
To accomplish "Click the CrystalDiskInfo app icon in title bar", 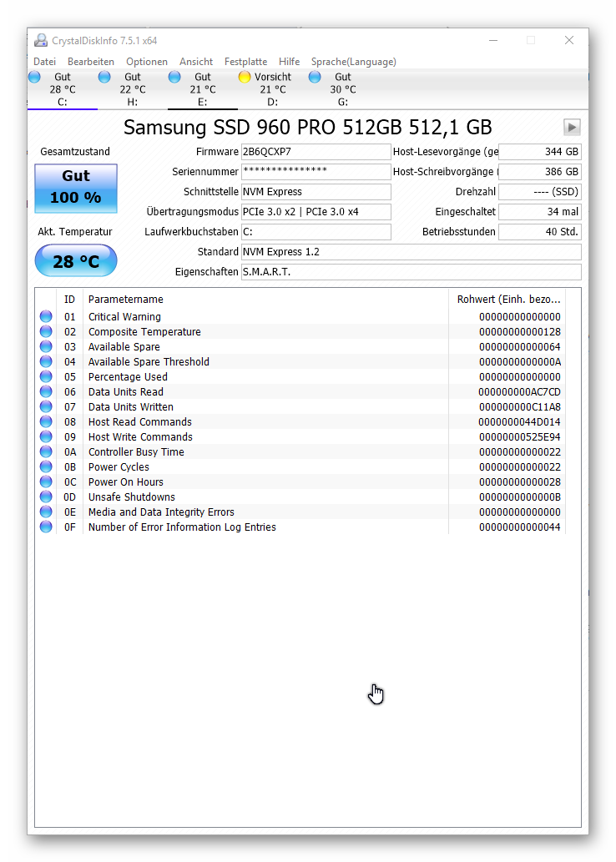I will (41, 40).
